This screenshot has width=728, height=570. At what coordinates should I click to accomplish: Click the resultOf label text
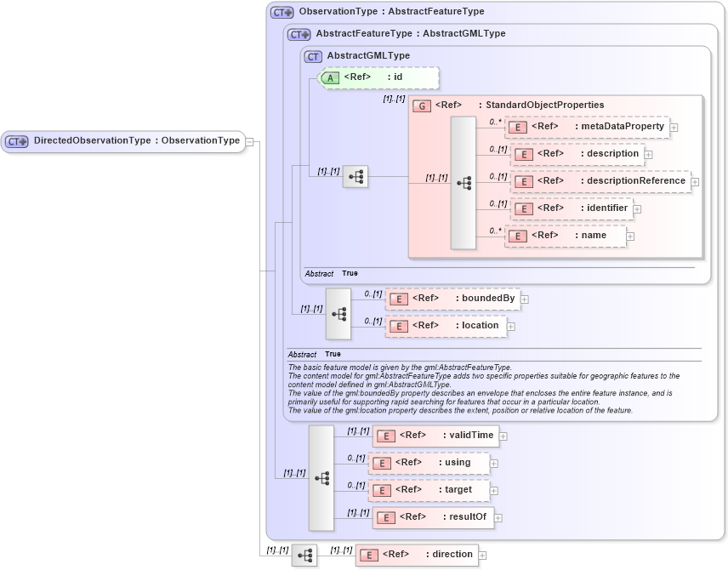468,516
